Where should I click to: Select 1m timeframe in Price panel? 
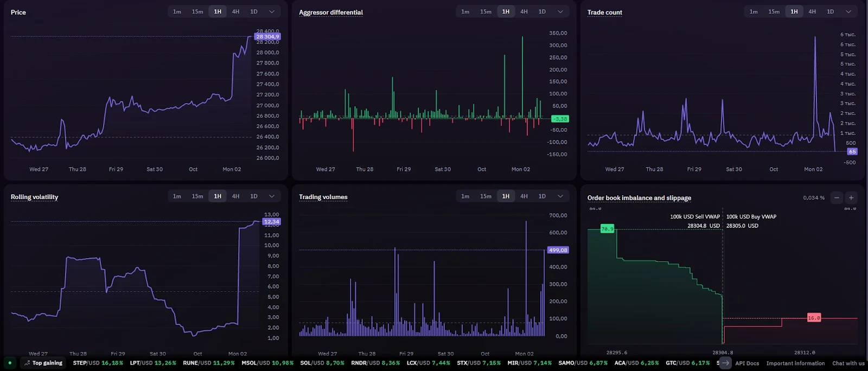point(177,11)
